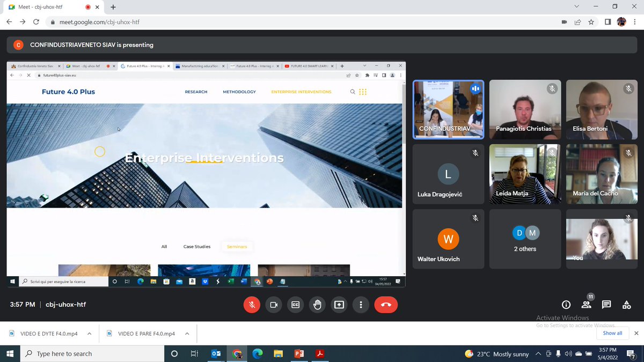Screen dimensions: 644x362
Task: Select Panagiotis Christias video tile
Action: (525, 110)
